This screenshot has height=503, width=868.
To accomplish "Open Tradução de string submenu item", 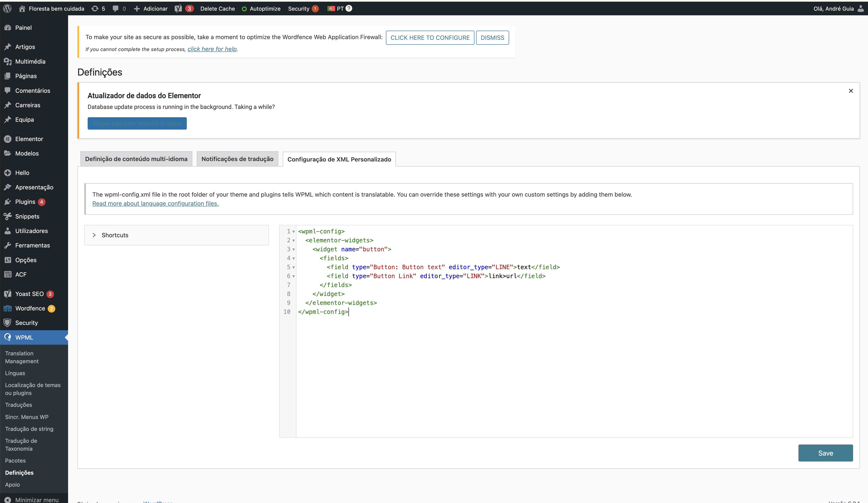I will coord(29,429).
